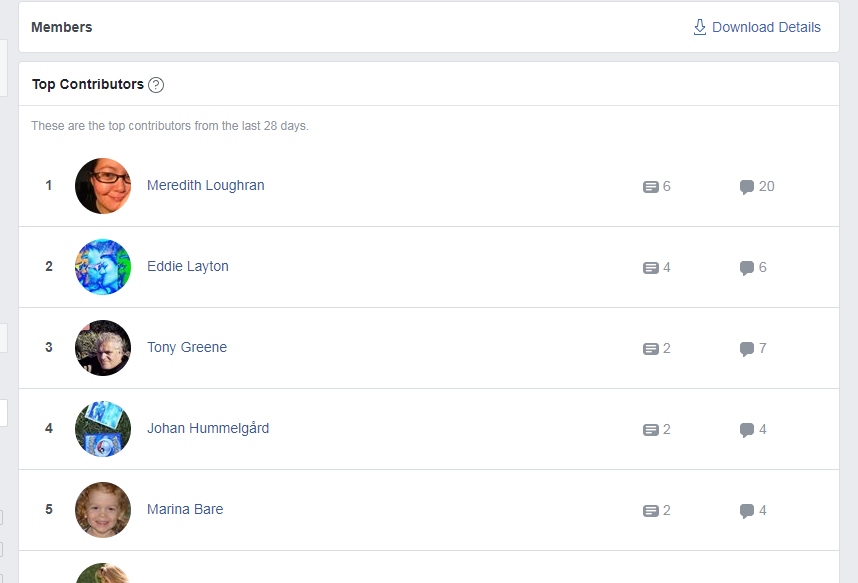The image size is (858, 583).
Task: Open Tony Greene's profile name link
Action: coord(187,348)
